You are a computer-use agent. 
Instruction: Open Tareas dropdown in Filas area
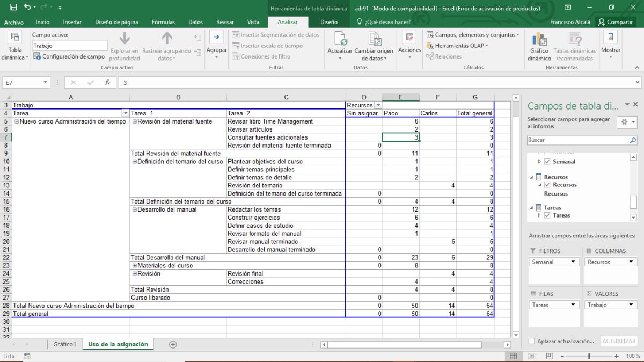coord(574,305)
